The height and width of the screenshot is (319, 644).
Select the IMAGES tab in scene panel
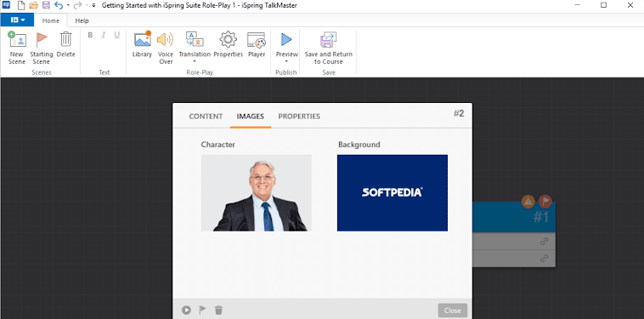click(x=250, y=117)
